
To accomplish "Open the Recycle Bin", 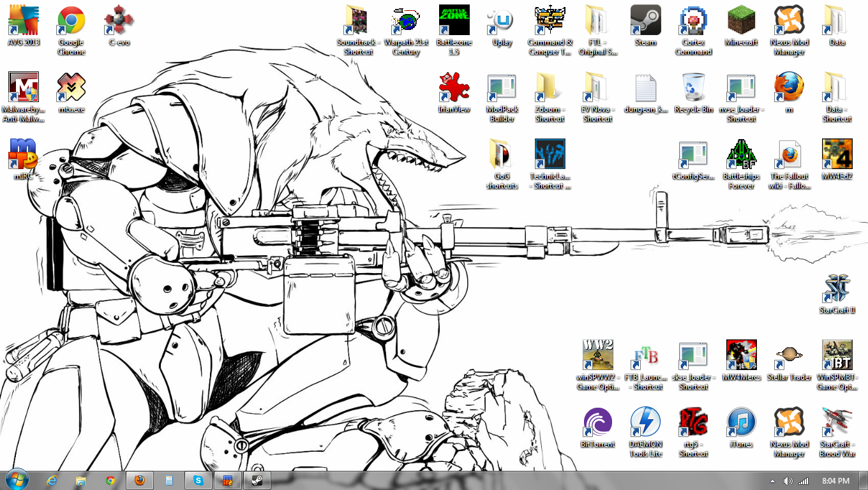I will [x=694, y=88].
